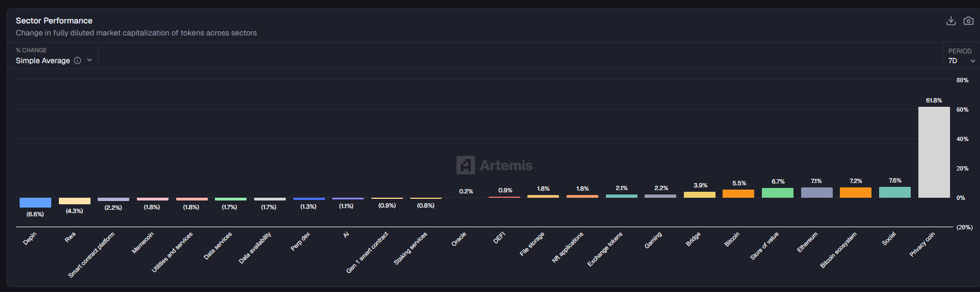Click the Gaming bar at 2.2%
The width and height of the screenshot is (980, 292).
660,196
